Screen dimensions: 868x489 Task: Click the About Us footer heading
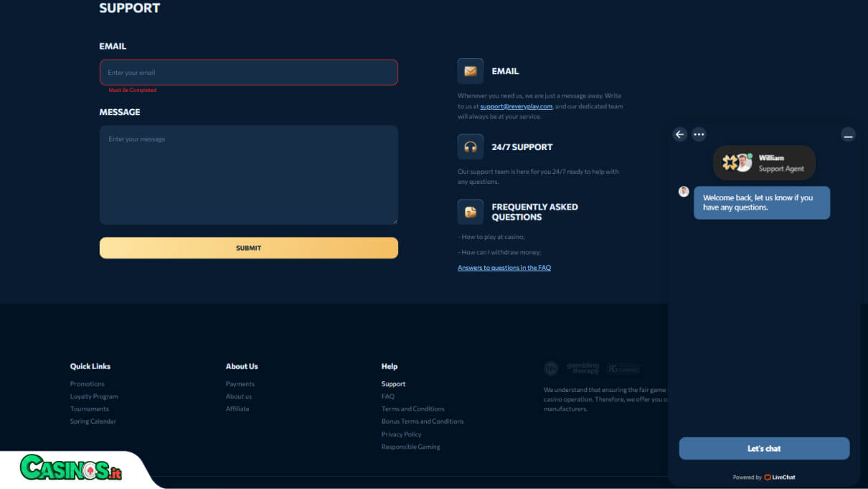242,366
